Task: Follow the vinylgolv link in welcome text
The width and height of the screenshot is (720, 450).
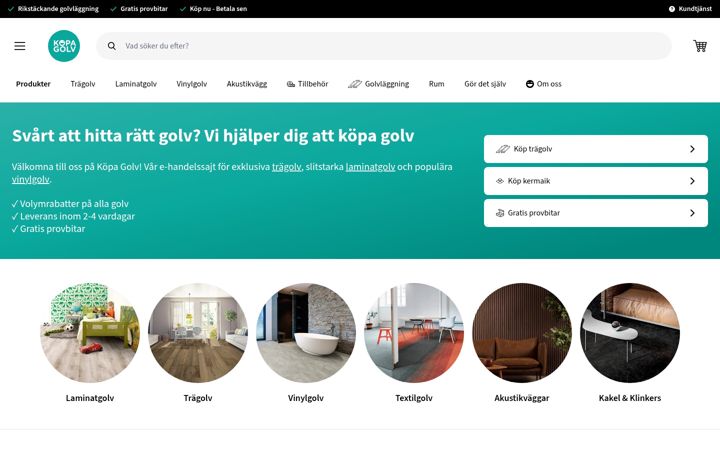Action: point(30,180)
